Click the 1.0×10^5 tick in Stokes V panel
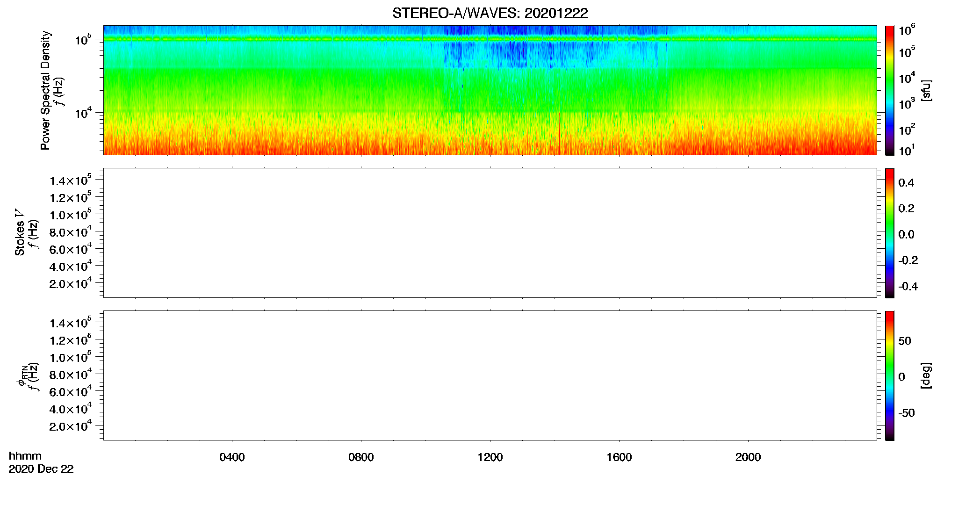Viewport: 980px width, 505px height. coord(70,215)
